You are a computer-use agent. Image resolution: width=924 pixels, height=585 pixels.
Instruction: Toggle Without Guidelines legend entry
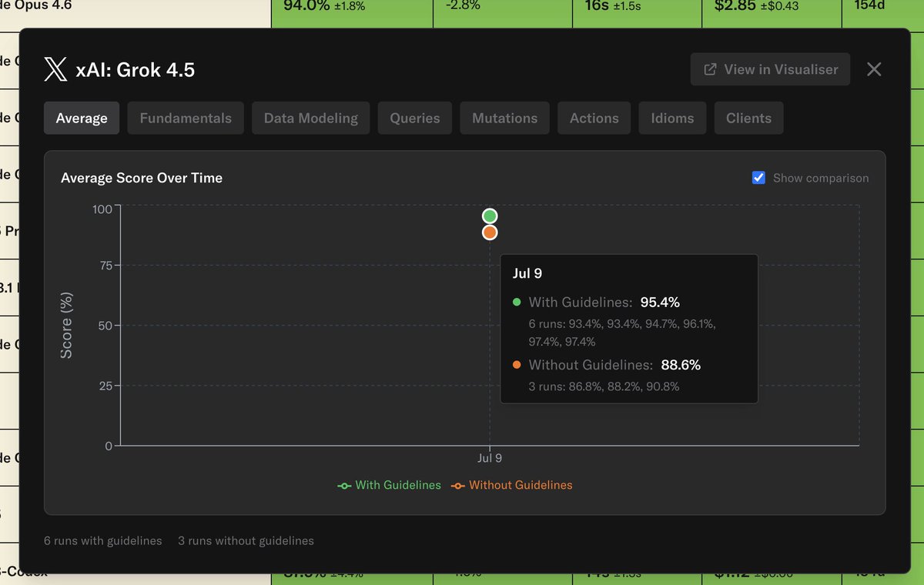pyautogui.click(x=512, y=485)
